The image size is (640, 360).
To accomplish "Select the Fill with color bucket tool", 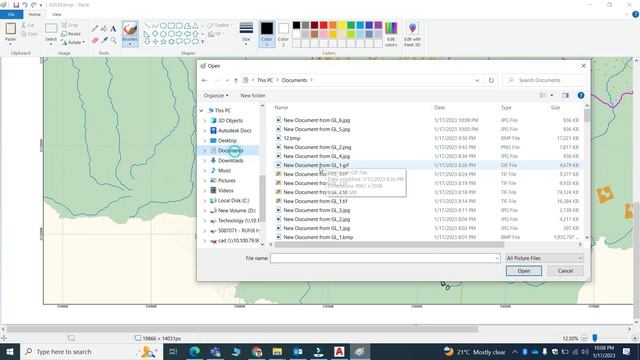I will coord(104,29).
